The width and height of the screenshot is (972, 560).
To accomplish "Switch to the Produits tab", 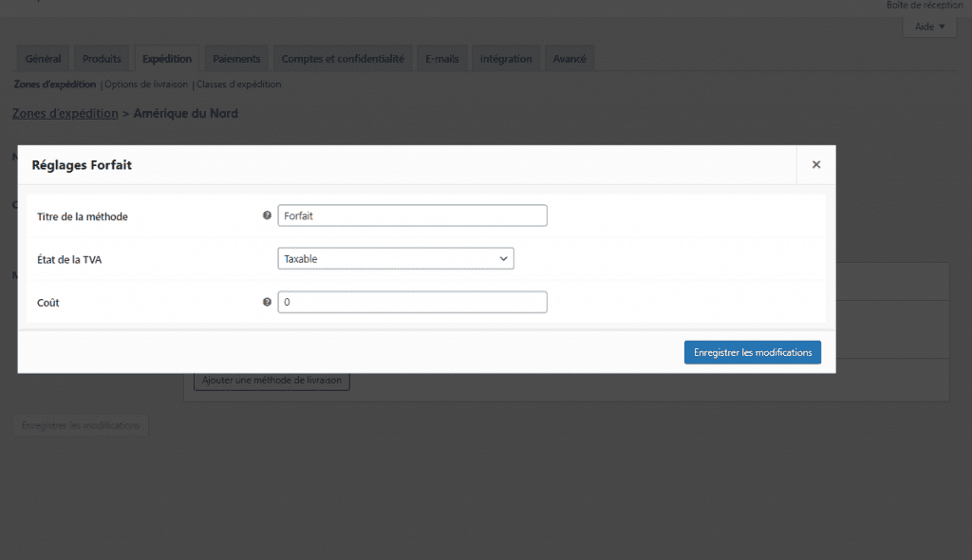I will [102, 58].
